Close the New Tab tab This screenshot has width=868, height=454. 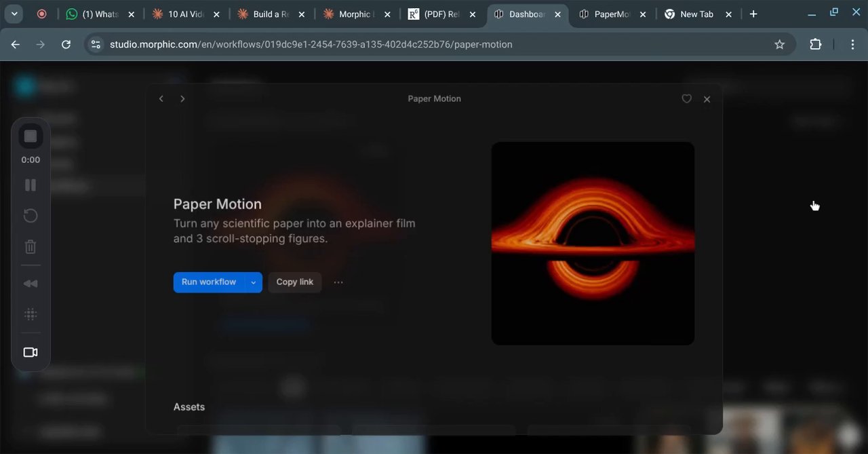tap(728, 14)
